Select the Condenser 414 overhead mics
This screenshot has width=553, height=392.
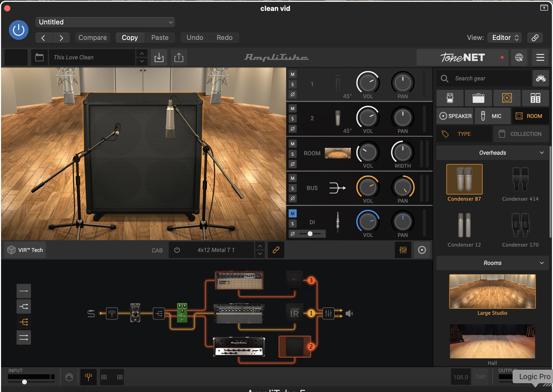point(520,183)
